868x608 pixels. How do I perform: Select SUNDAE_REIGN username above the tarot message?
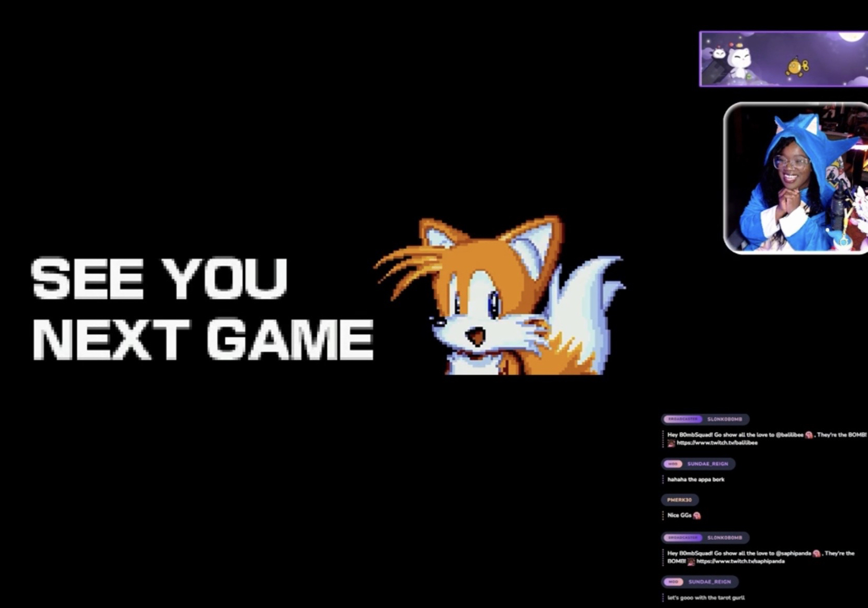pos(709,582)
